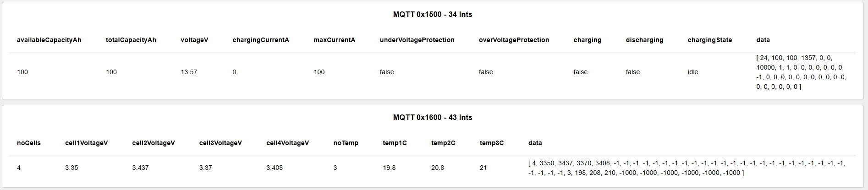The height and width of the screenshot is (190, 868).
Task: Click the chargingState column header
Action: (x=709, y=40)
